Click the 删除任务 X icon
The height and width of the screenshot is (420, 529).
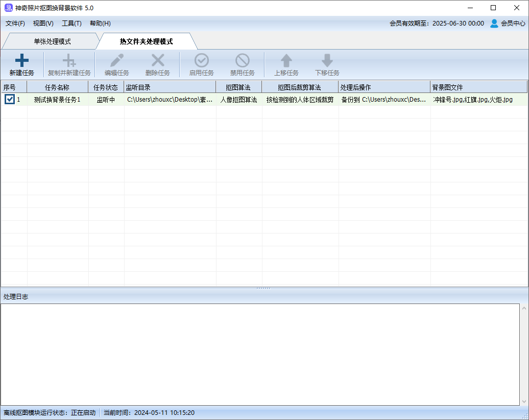[x=158, y=60]
